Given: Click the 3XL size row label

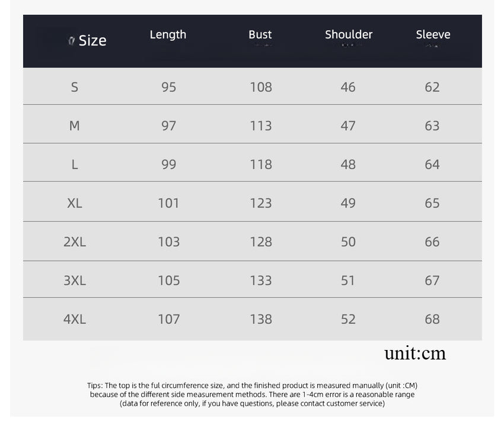Looking at the screenshot, I should (75, 280).
